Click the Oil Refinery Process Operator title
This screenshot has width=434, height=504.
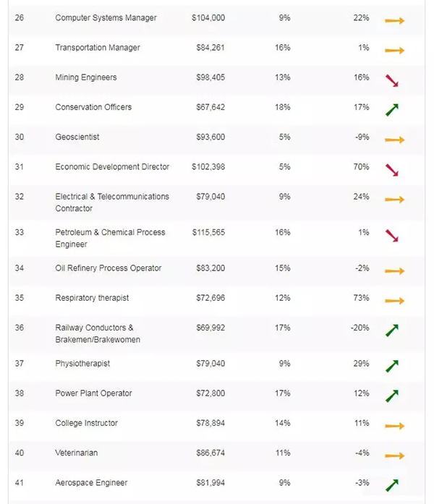point(108,268)
